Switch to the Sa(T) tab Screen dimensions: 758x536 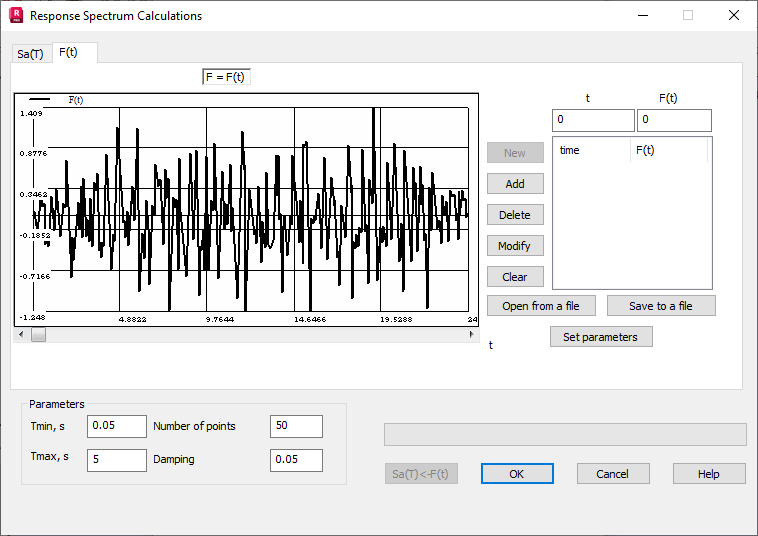[x=30, y=54]
